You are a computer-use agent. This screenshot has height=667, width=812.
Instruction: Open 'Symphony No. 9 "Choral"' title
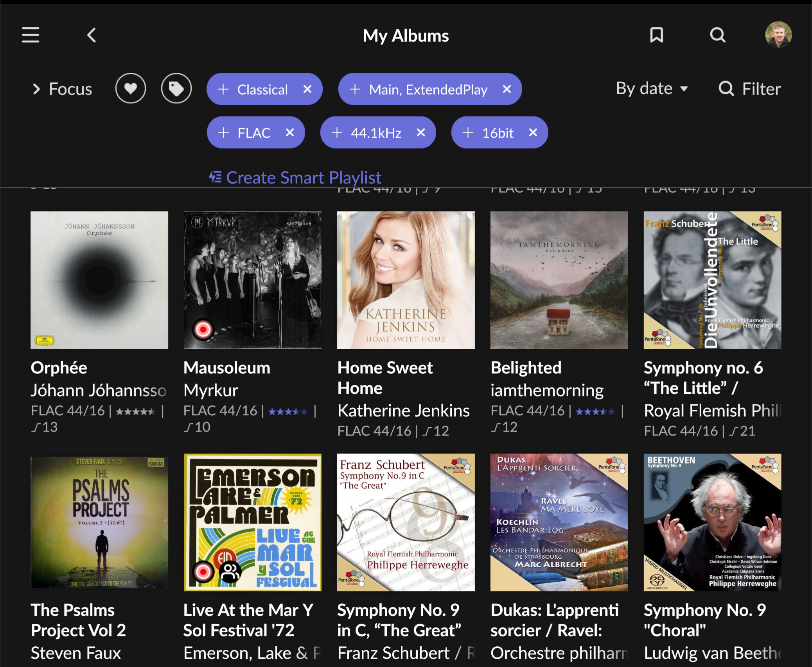point(705,620)
